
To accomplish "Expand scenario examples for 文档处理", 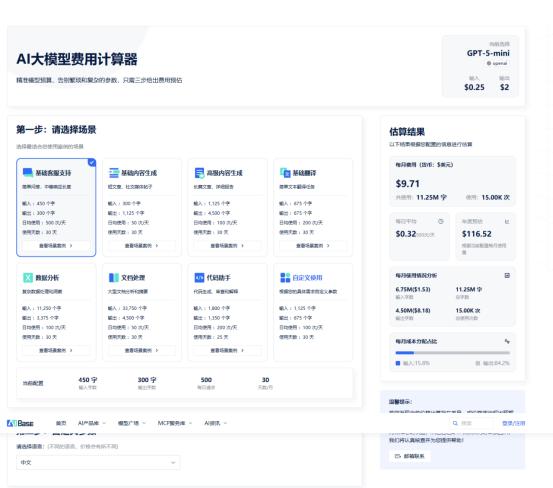I will [141, 350].
